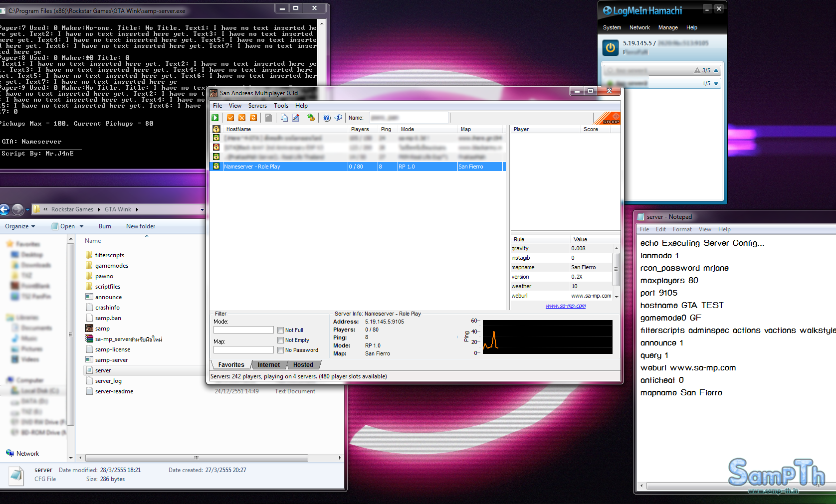
Task: Click the Notepad horizontal scrollbar
Action: pos(737,486)
